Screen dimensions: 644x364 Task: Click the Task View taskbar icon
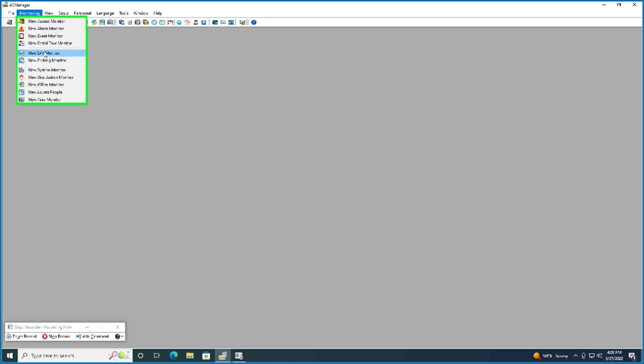point(156,356)
